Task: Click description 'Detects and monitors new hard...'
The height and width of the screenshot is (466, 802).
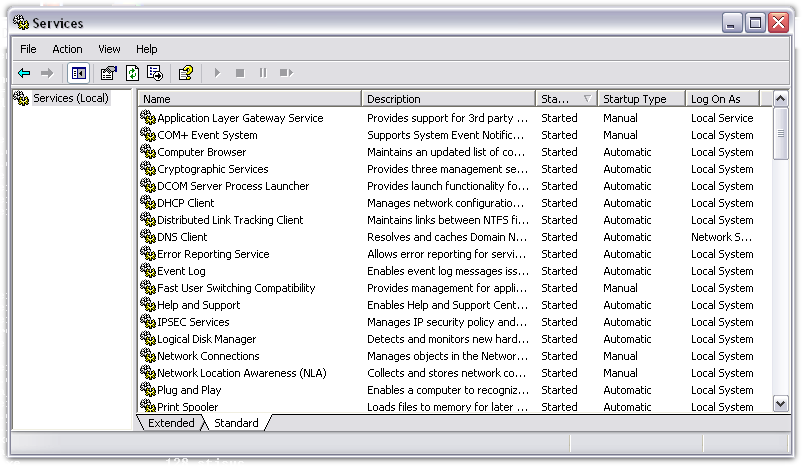Action: 448,339
